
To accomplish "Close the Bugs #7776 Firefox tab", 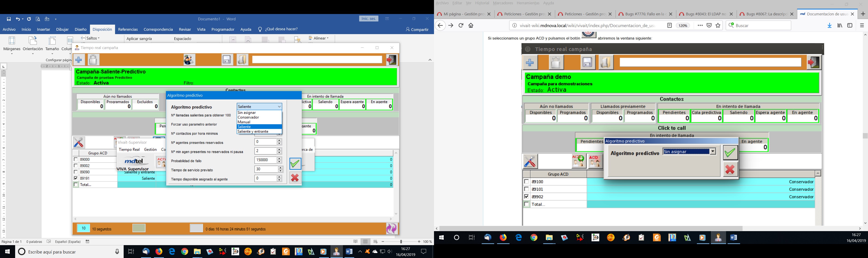I will 670,14.
